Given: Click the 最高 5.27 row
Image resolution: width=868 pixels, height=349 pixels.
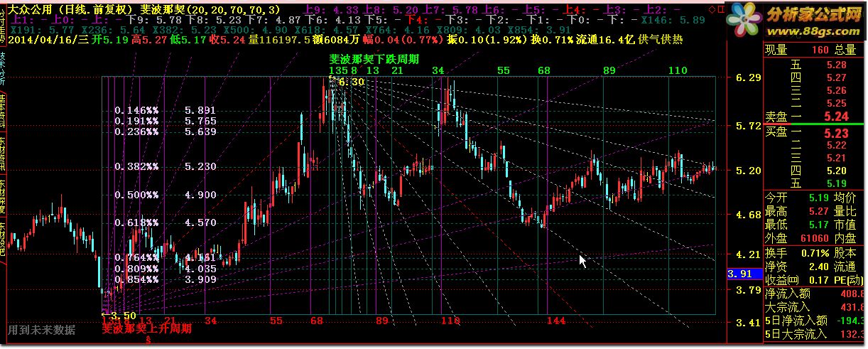Looking at the screenshot, I should [x=796, y=211].
